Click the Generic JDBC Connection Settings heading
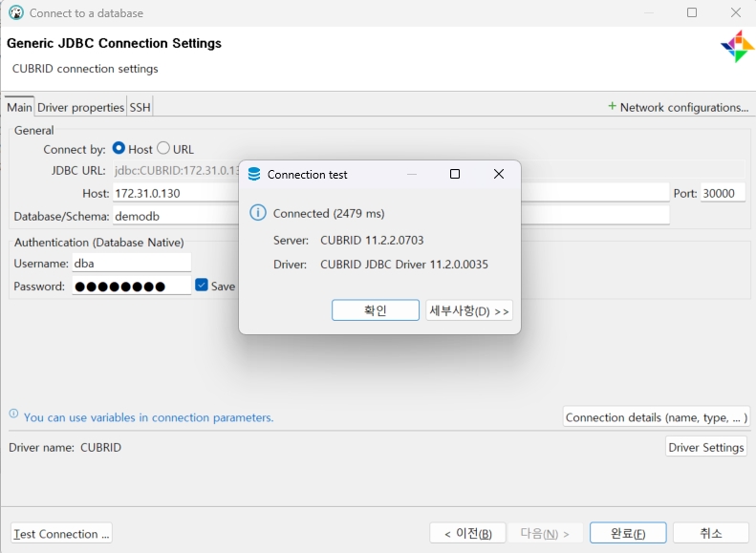The height and width of the screenshot is (553, 756). pyautogui.click(x=115, y=43)
